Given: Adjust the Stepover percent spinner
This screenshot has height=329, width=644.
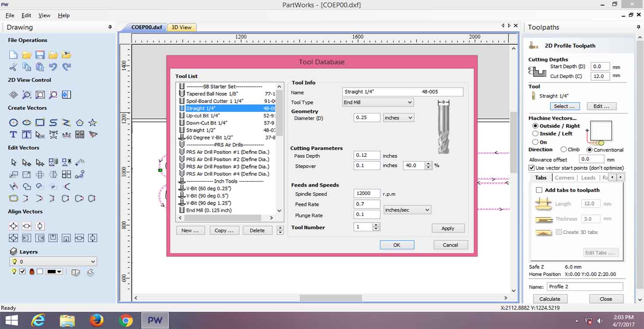Looking at the screenshot, I should 428,166.
